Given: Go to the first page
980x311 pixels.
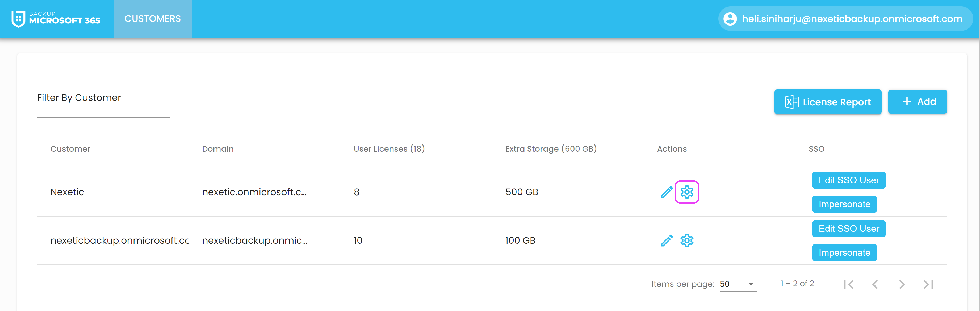Looking at the screenshot, I should 849,284.
